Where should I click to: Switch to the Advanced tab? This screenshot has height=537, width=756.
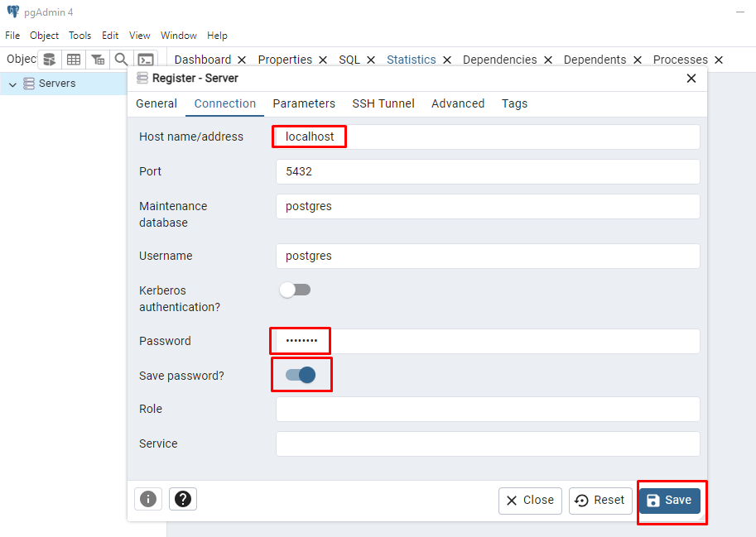click(x=458, y=103)
